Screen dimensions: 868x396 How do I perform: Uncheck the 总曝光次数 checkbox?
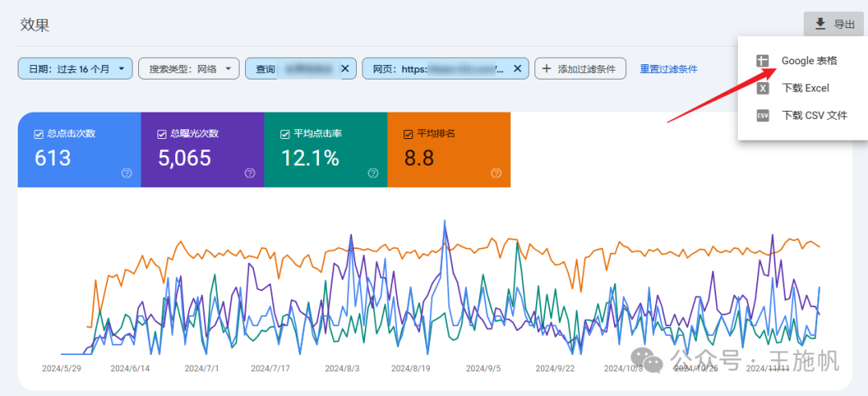162,134
